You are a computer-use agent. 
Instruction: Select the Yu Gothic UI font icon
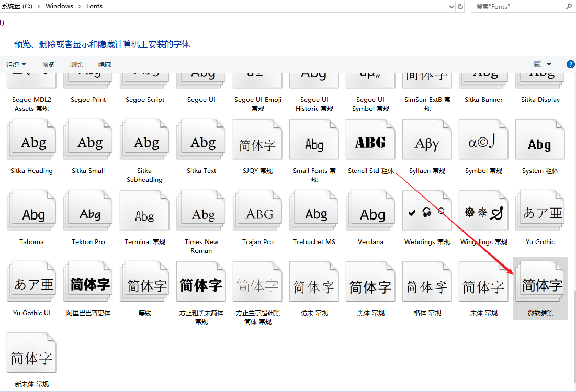coord(31,282)
